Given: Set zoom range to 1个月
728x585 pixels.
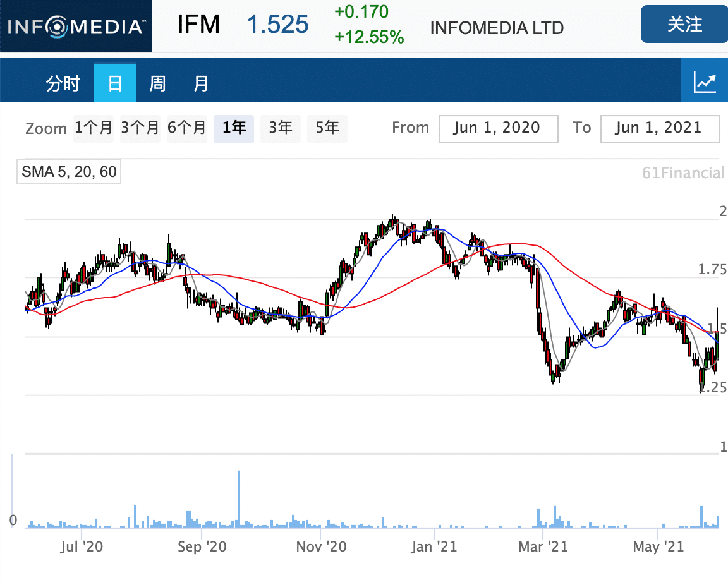Looking at the screenshot, I should [x=94, y=128].
